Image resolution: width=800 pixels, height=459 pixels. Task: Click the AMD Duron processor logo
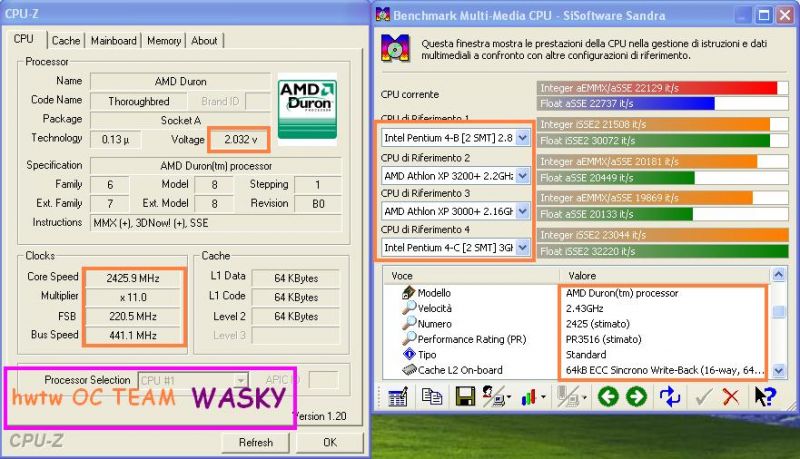(307, 109)
